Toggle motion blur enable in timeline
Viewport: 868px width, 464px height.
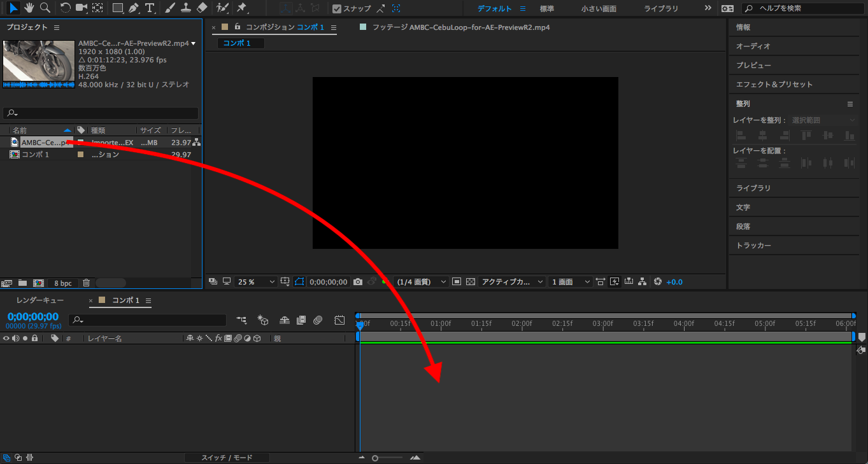tap(318, 320)
